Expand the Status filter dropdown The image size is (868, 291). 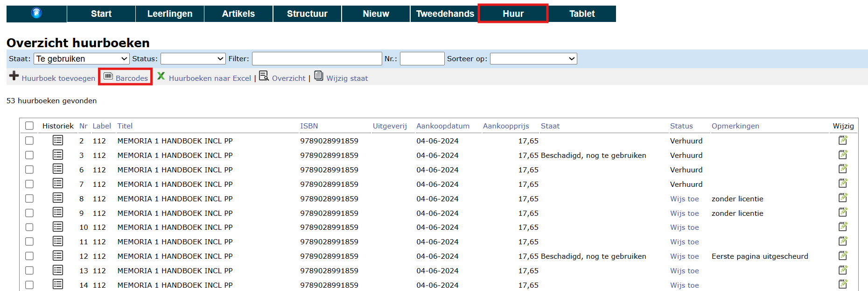coord(193,59)
